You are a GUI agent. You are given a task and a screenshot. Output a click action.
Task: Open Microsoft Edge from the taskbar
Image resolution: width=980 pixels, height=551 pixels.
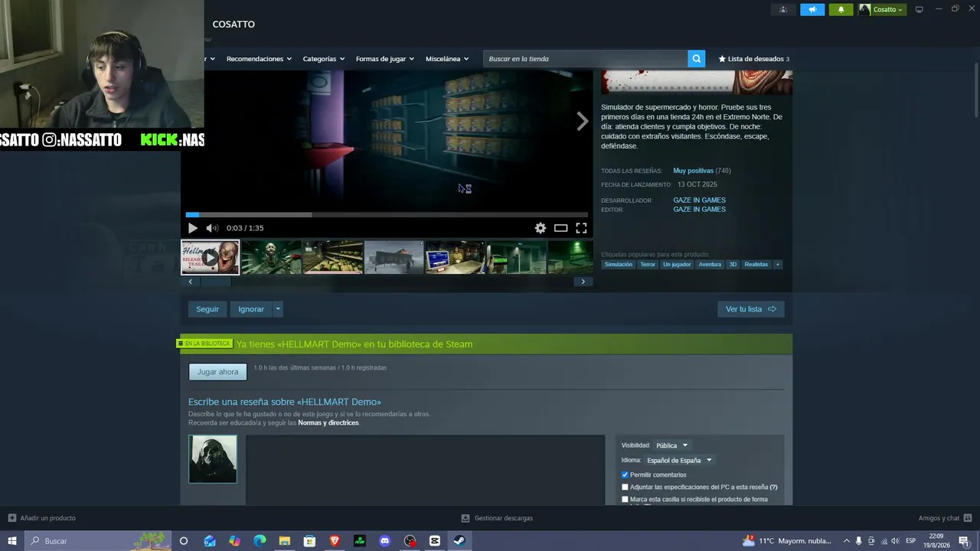260,541
